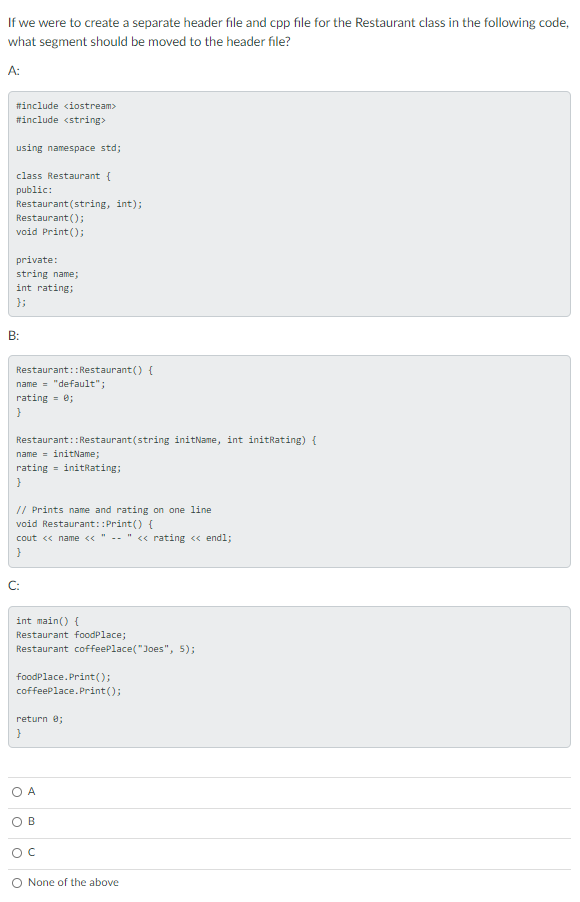Click the code block under section A

tap(290, 200)
